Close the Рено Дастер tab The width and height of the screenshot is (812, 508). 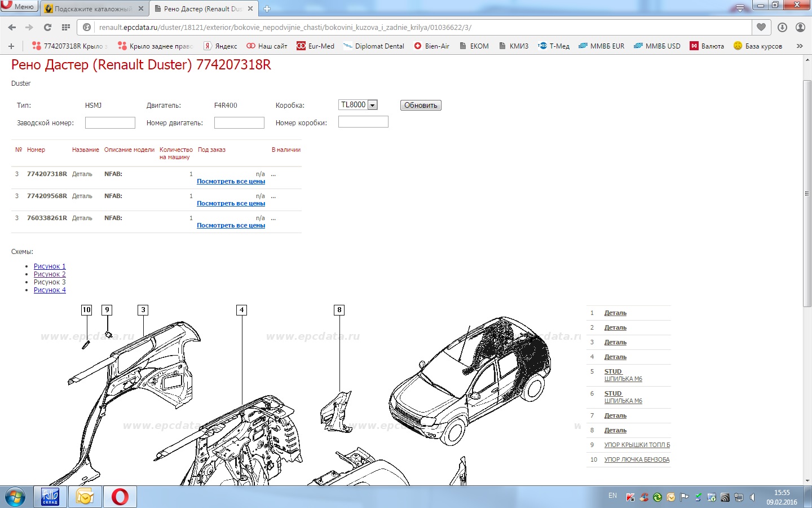(x=250, y=8)
